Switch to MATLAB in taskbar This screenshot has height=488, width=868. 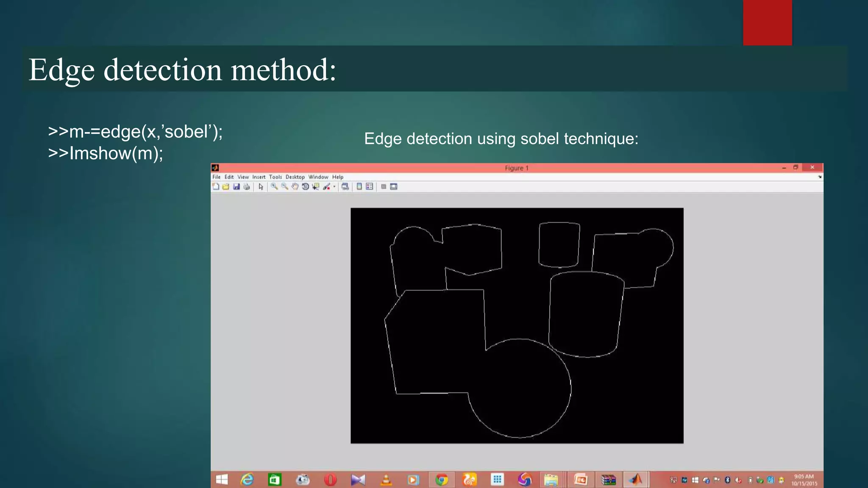635,480
